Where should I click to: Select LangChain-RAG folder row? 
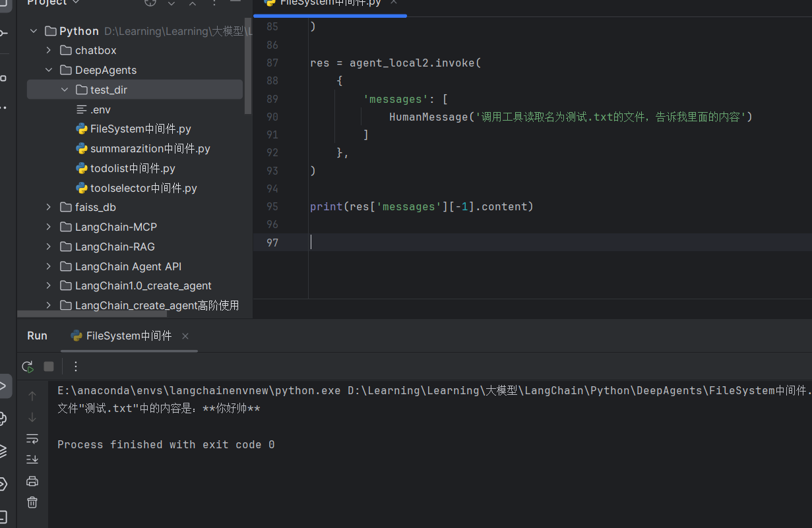[135, 247]
